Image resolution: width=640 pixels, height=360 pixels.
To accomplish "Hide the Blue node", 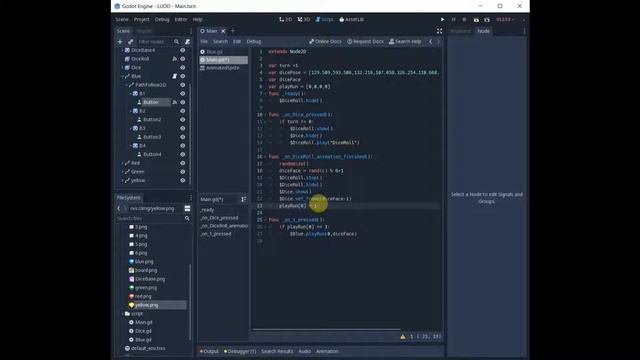I will [x=183, y=76].
